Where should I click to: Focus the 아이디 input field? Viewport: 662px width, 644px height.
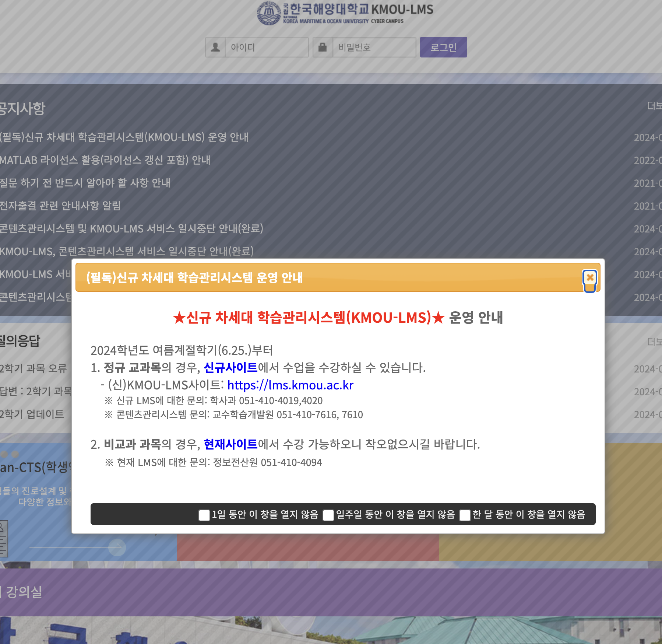tap(267, 47)
